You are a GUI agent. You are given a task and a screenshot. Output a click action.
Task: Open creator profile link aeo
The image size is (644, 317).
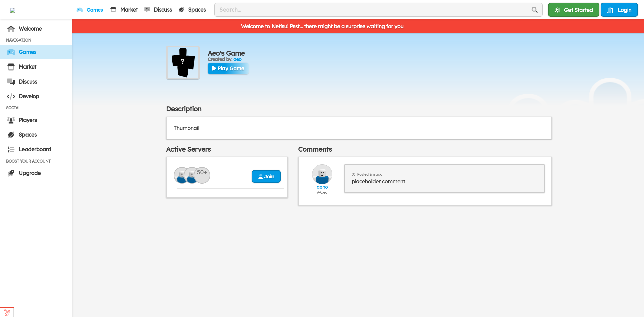[237, 60]
